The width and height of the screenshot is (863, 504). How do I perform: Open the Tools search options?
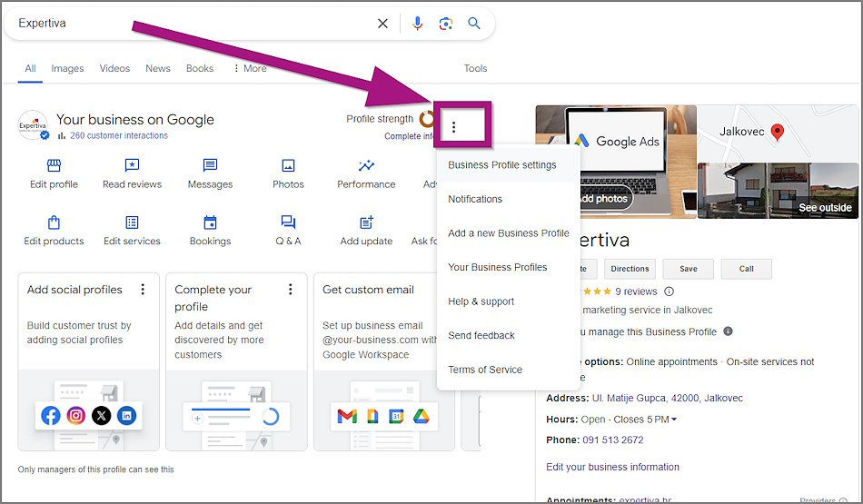[x=475, y=68]
